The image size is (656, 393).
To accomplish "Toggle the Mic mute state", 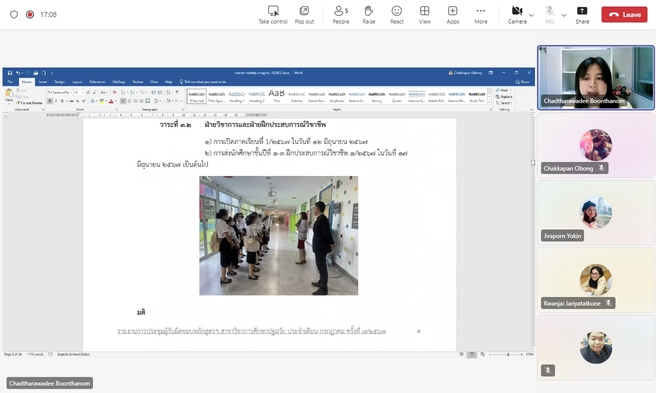I will coord(550,15).
